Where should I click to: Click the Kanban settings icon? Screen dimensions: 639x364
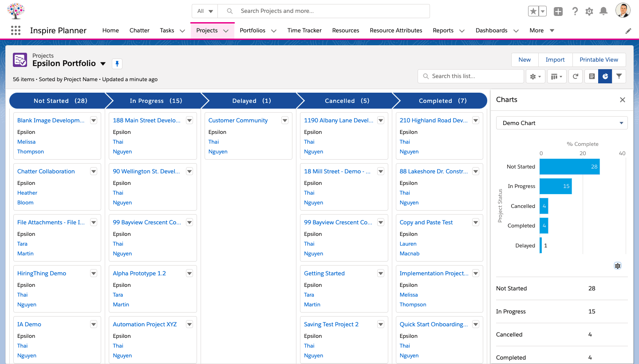592,76
